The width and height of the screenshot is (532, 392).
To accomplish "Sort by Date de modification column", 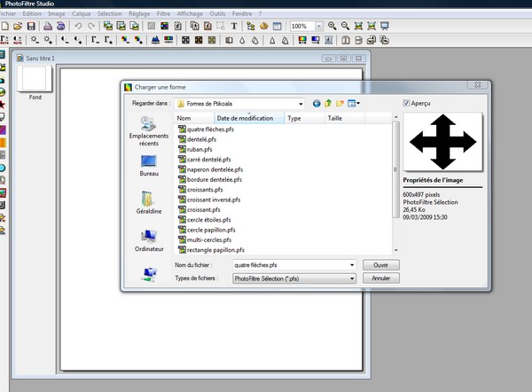I will point(249,118).
